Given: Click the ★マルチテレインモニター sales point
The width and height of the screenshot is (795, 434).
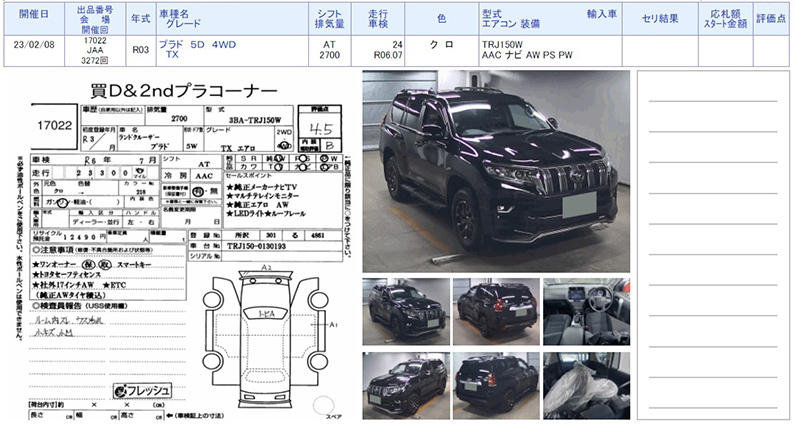Looking at the screenshot, I should point(263,196).
